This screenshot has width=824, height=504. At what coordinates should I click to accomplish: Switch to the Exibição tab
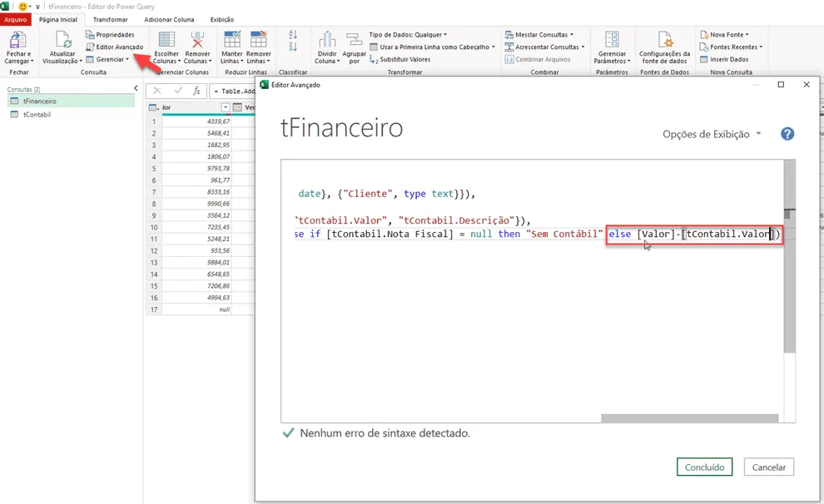(x=222, y=19)
